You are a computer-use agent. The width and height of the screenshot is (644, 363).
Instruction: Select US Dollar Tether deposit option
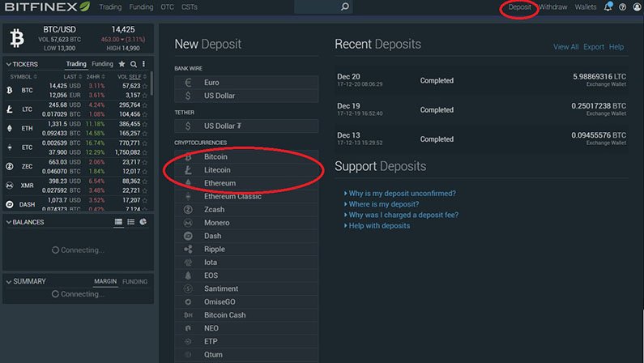point(246,126)
